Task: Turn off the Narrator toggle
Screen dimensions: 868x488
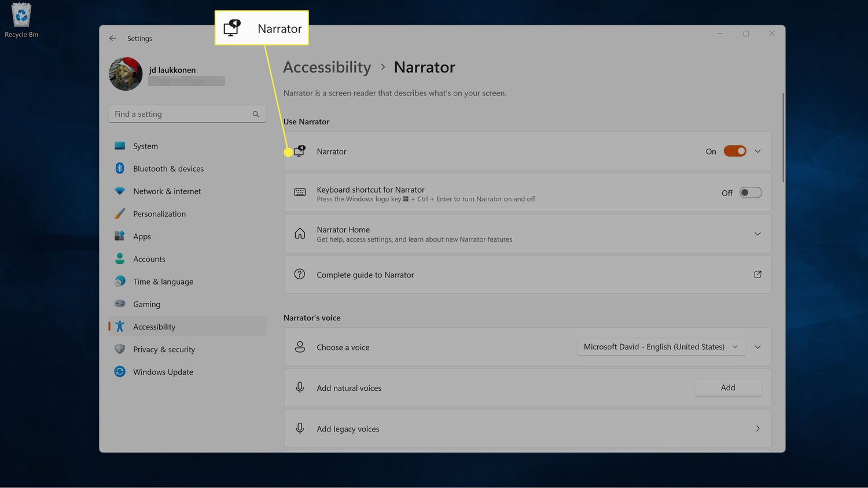Action: (x=735, y=151)
